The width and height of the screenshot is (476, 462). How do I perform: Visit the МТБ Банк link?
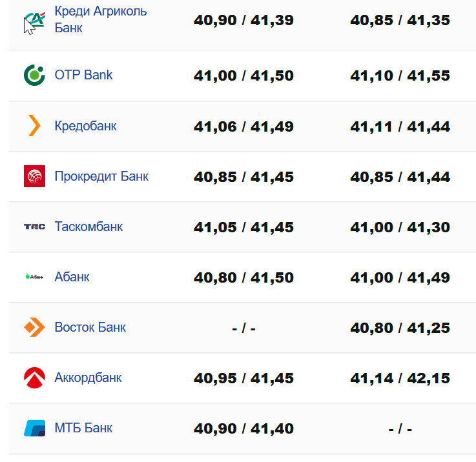pos(83,428)
